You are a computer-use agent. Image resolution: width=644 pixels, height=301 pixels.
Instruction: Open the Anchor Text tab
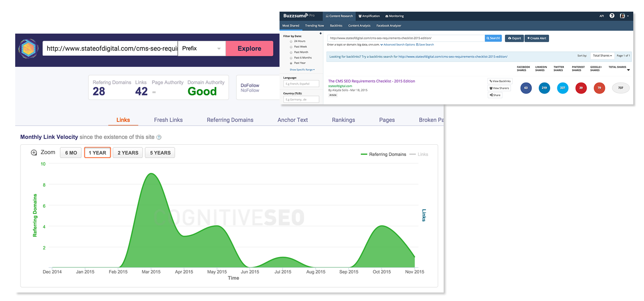pyautogui.click(x=292, y=120)
